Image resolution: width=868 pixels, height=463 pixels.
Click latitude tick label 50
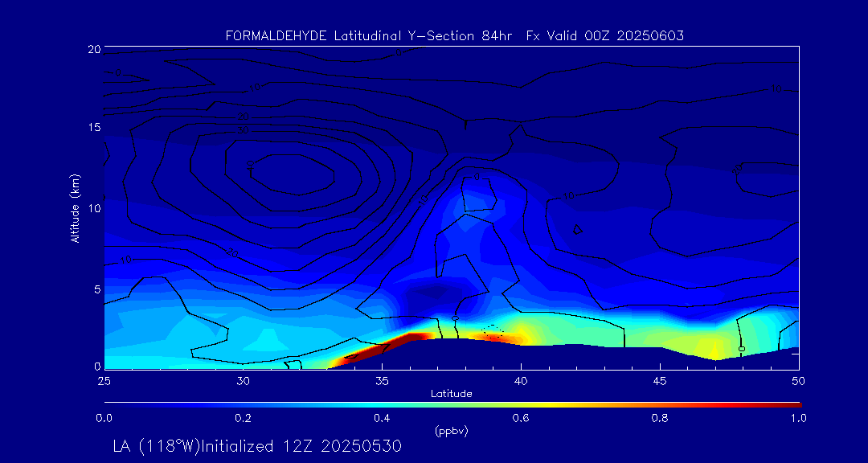coord(799,380)
